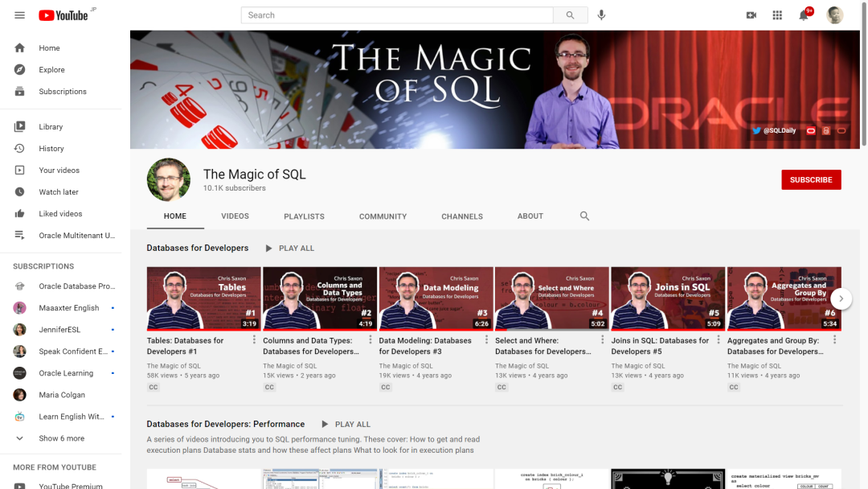The width and height of the screenshot is (868, 489).
Task: Open options for Columns and Data Types video
Action: pyautogui.click(x=371, y=339)
